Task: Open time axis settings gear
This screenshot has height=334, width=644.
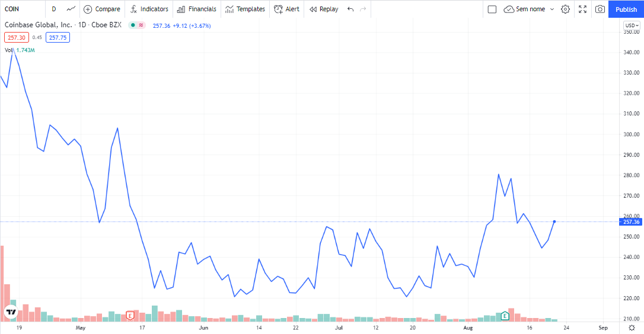Action: tap(632, 327)
